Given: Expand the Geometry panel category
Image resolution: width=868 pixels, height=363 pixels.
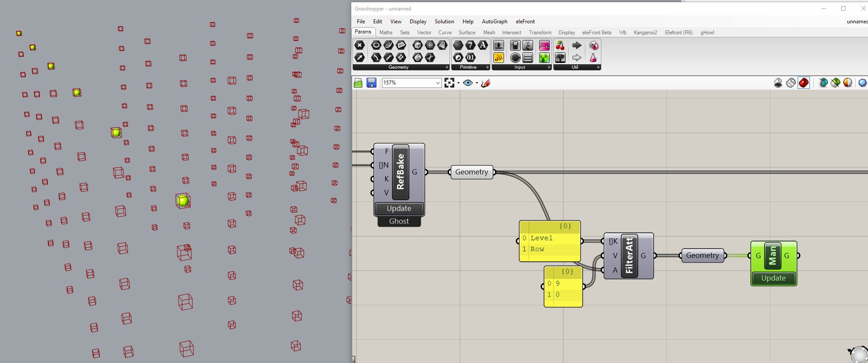Looking at the screenshot, I should point(446,67).
